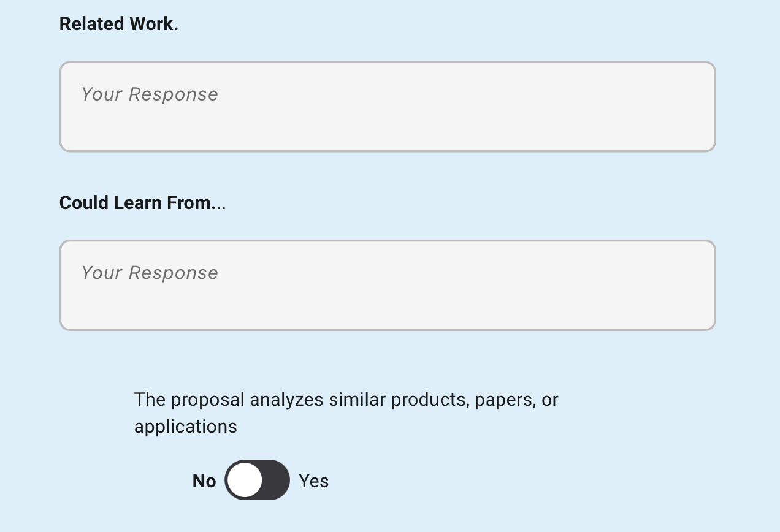Click the white knob of the switch
Image resolution: width=780 pixels, height=532 pixels.
(x=245, y=480)
